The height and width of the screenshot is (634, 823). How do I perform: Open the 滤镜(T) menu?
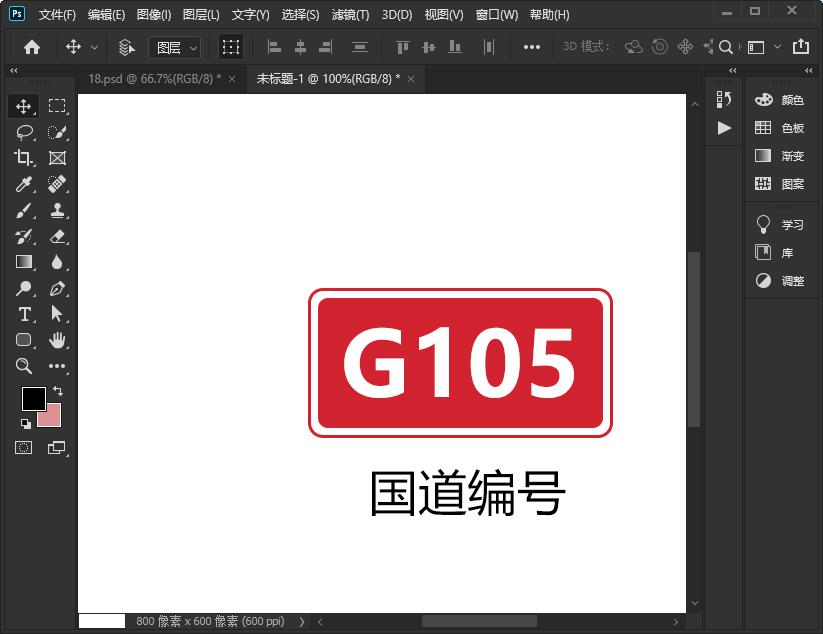click(350, 15)
